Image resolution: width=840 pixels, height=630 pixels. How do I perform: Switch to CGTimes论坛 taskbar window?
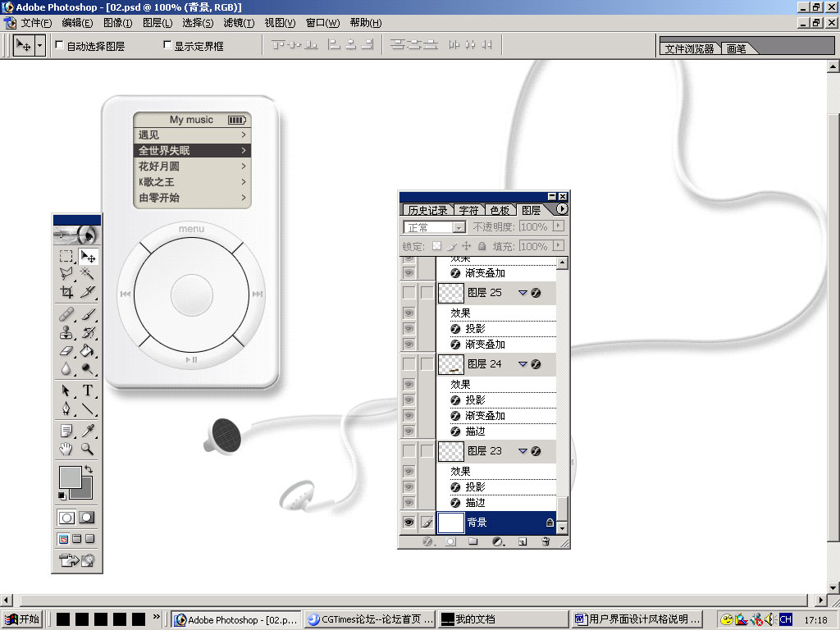(371, 619)
